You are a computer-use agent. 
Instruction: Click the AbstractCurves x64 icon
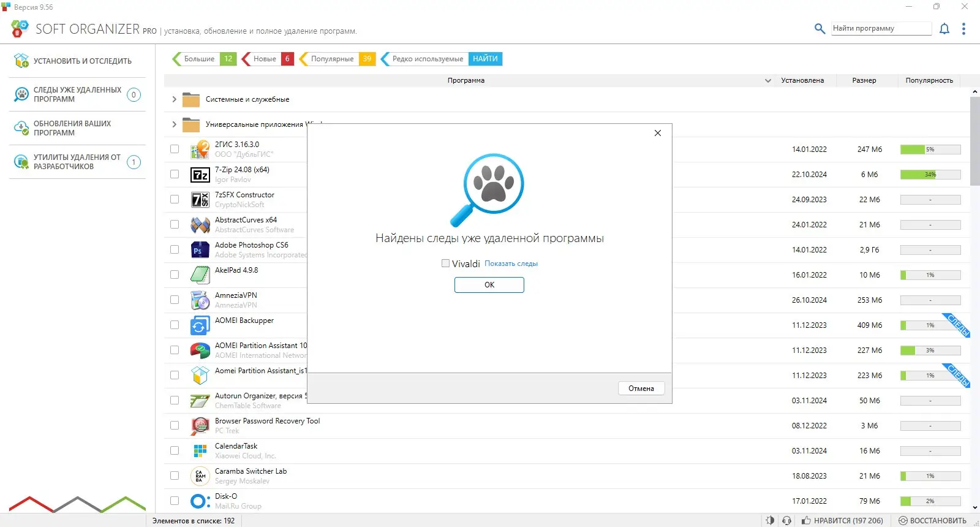click(200, 225)
